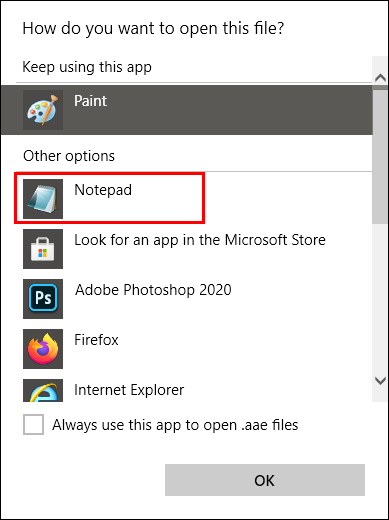
Task: Click the 'Always use this app' label text
Action: pyautogui.click(x=175, y=425)
